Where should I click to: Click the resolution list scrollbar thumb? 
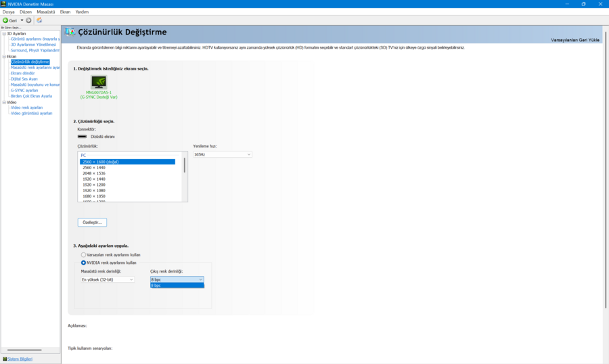[x=185, y=165]
